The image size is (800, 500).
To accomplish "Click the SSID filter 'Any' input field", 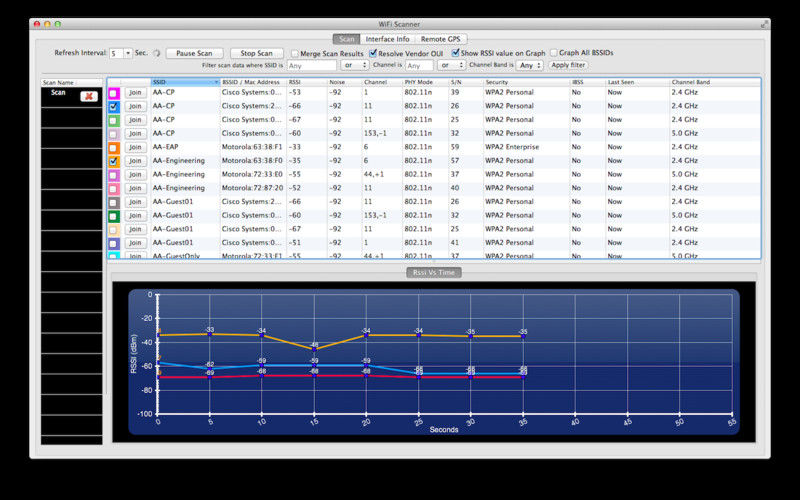I will [x=312, y=66].
